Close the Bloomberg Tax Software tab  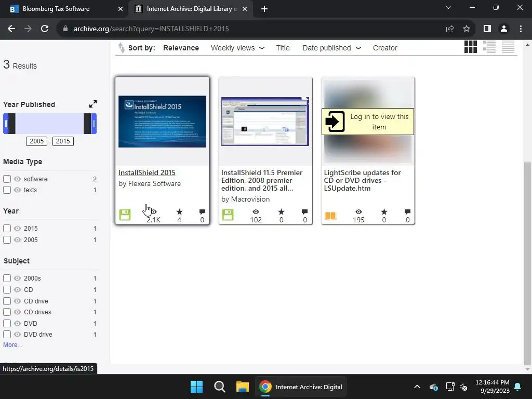[121, 9]
